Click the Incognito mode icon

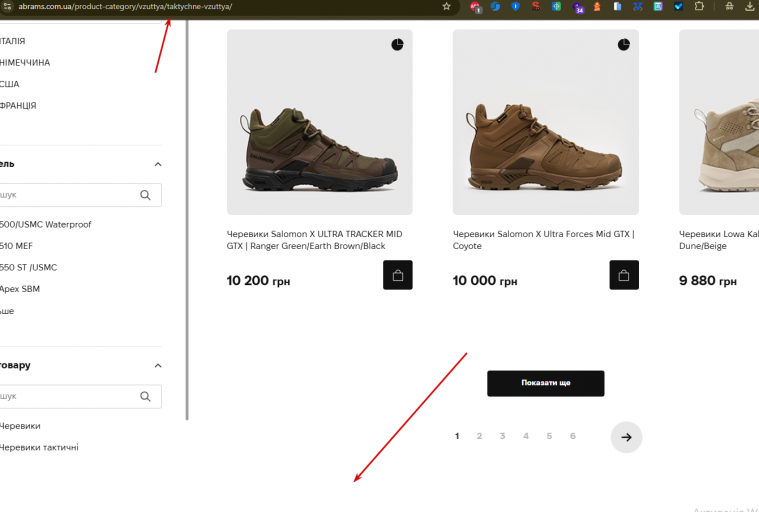click(729, 6)
